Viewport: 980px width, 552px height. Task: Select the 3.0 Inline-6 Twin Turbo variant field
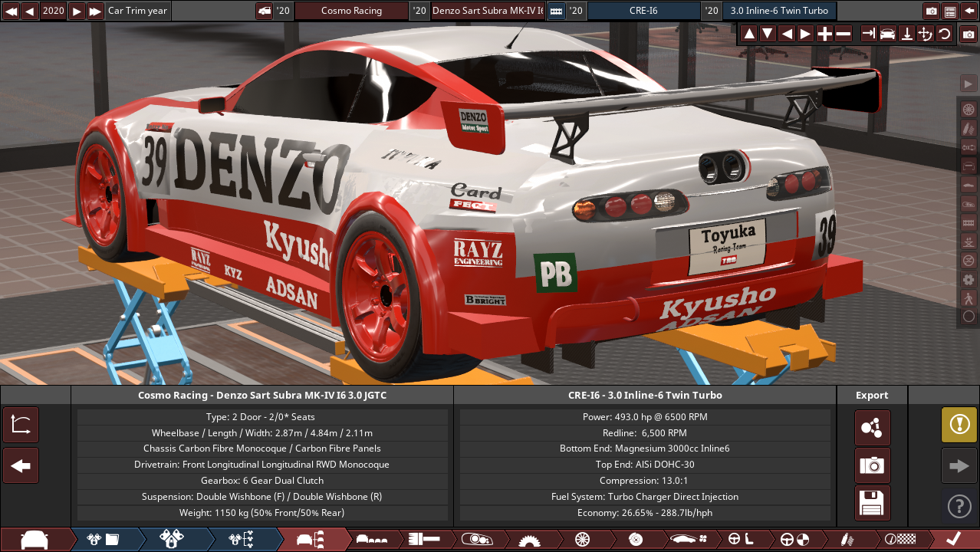point(780,11)
